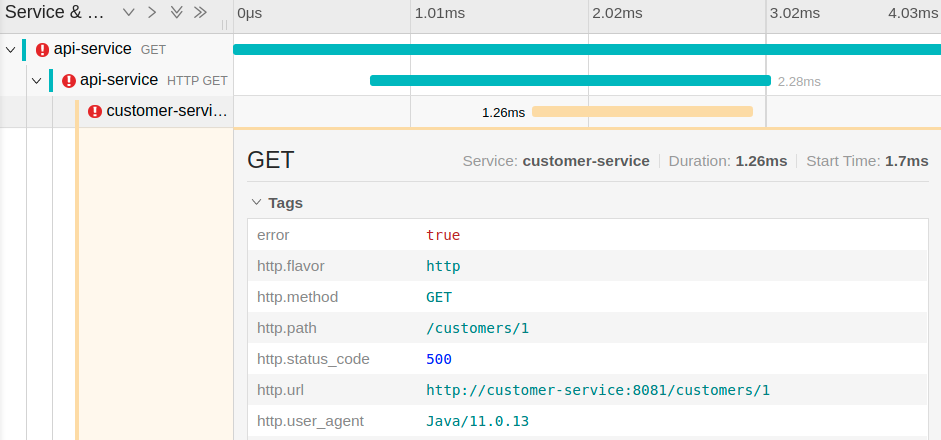Click the 2.02ms timeline tick label
This screenshot has width=941, height=440.
(x=618, y=13)
